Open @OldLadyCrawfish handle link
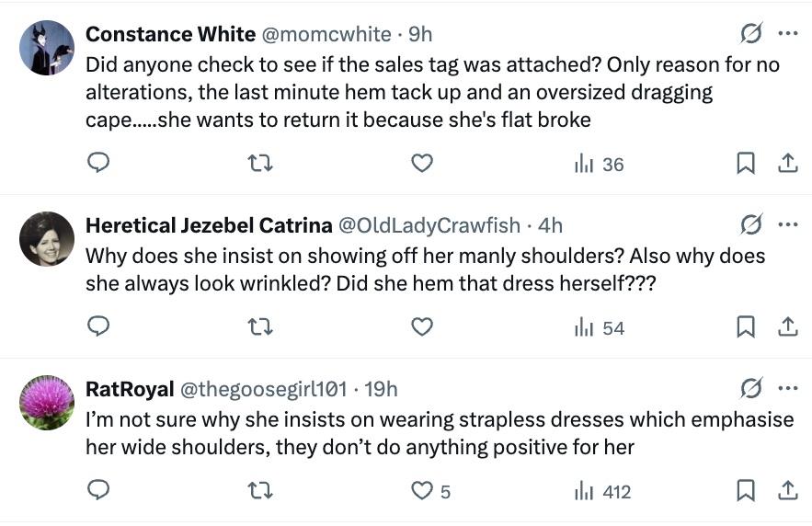The width and height of the screenshot is (812, 526). click(x=430, y=225)
